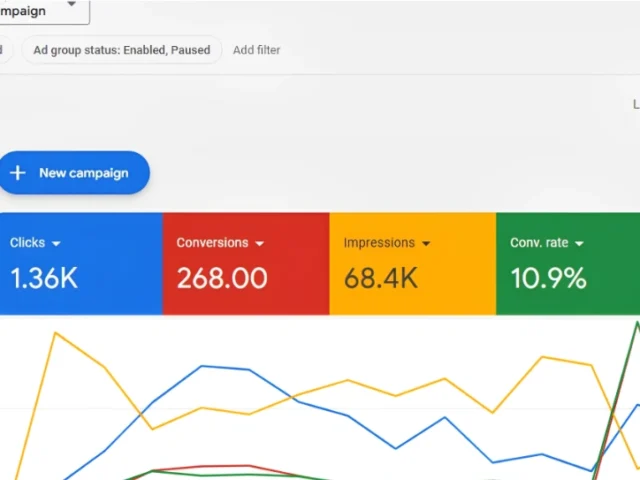Click the Clicks label on blue card
The image size is (640, 480).
[27, 243]
